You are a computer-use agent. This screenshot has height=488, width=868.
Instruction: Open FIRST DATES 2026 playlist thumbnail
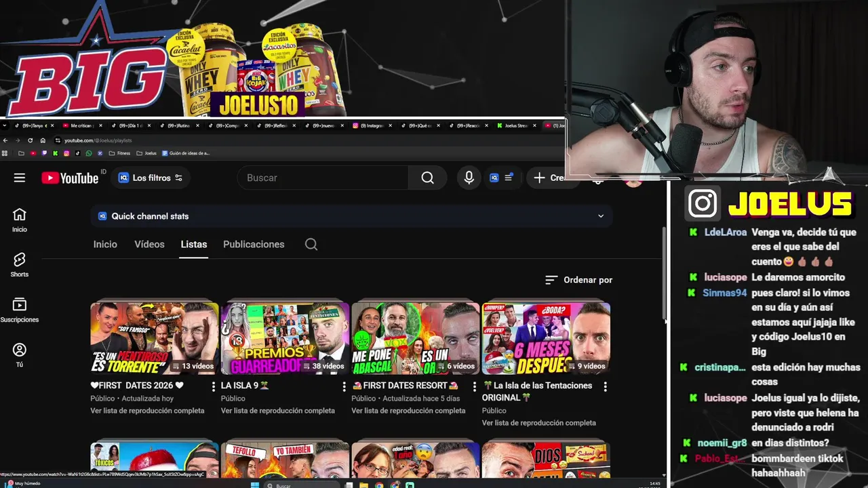pyautogui.click(x=154, y=338)
